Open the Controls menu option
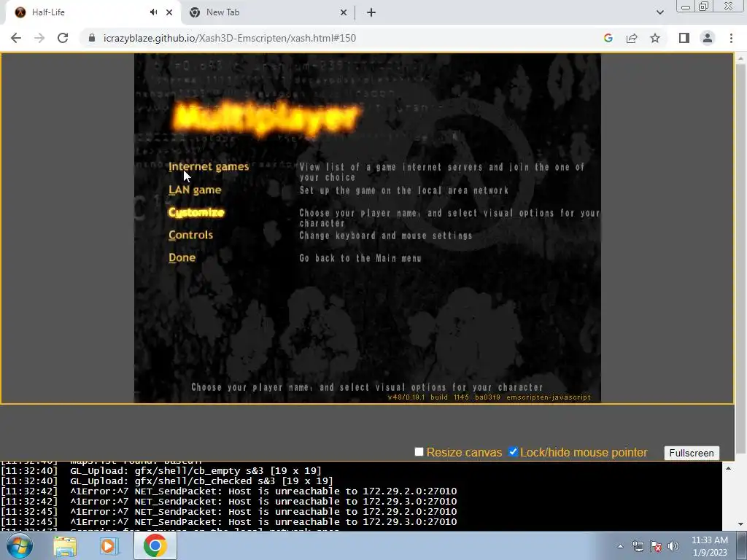 (190, 235)
